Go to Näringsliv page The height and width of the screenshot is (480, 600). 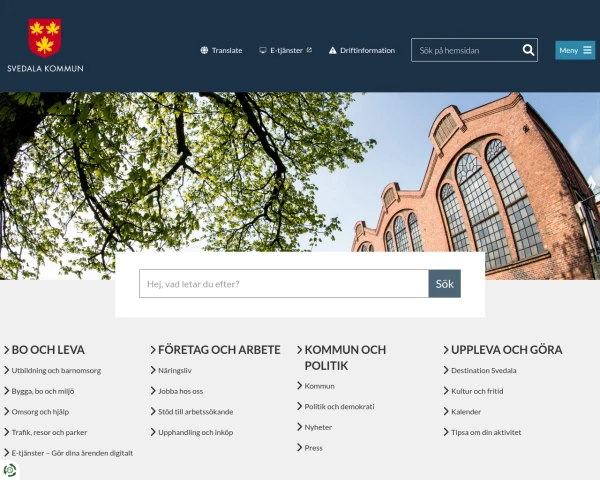pyautogui.click(x=175, y=371)
